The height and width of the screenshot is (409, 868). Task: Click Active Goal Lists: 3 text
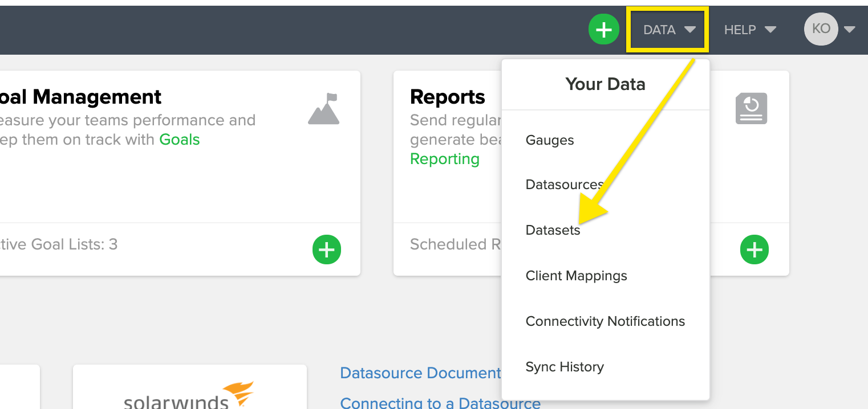coord(59,244)
